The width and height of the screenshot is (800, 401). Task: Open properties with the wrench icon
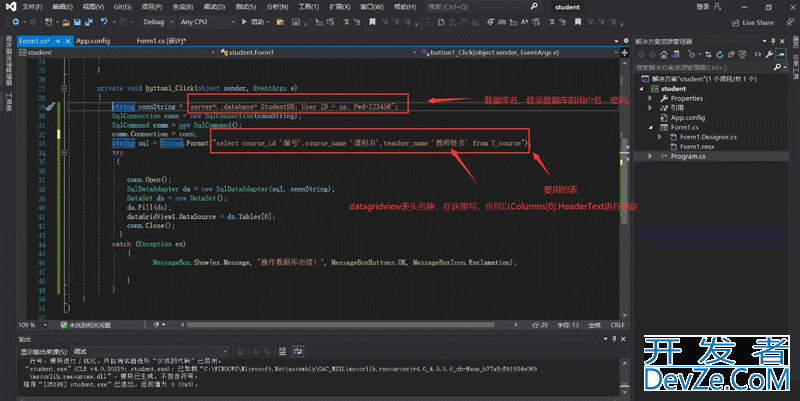coord(769,55)
